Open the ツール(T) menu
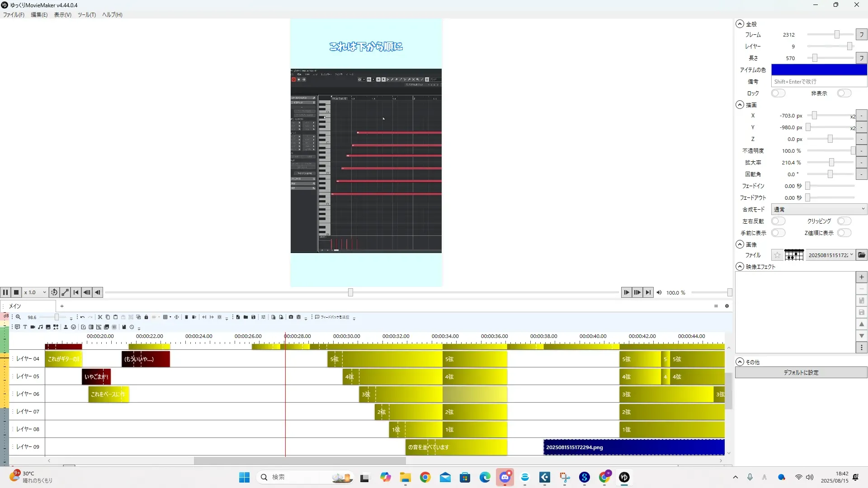868x488 pixels. (86, 15)
